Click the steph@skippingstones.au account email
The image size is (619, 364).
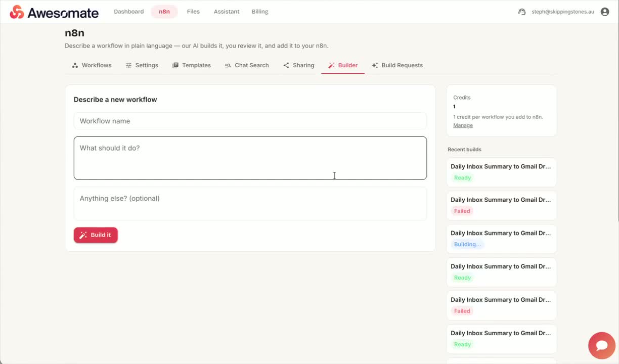pyautogui.click(x=563, y=12)
